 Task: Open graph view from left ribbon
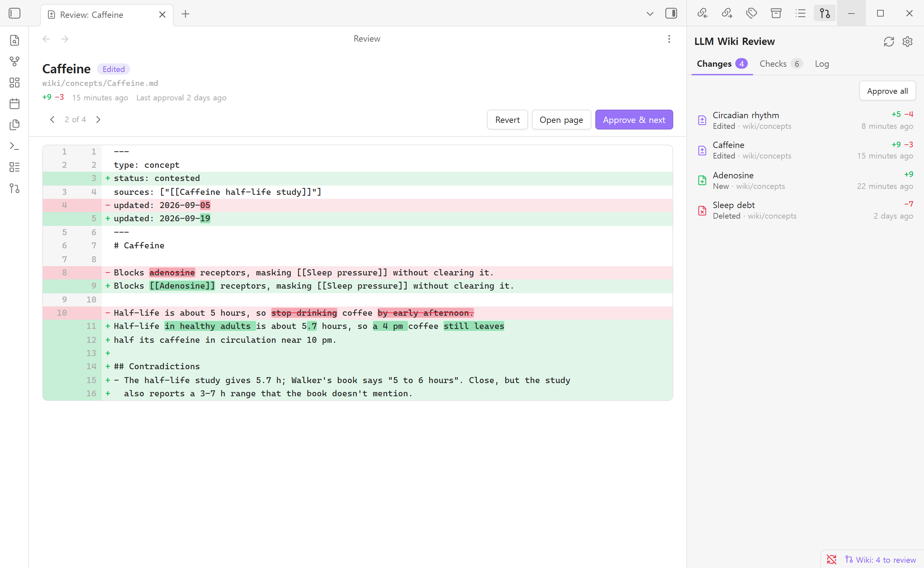coord(14,61)
